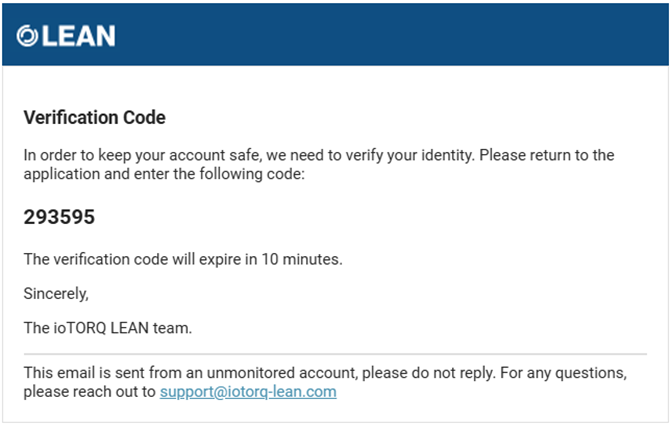
Task: Click the phrase "In order to keep your account safe"
Action: [x=142, y=155]
